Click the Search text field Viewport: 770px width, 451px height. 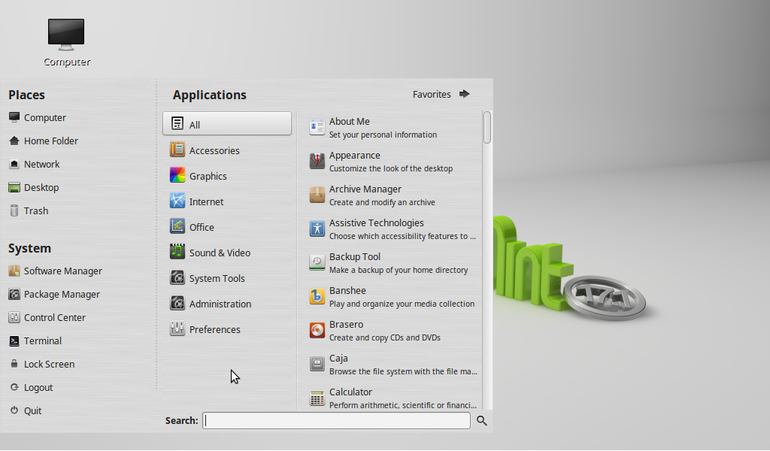pos(336,421)
